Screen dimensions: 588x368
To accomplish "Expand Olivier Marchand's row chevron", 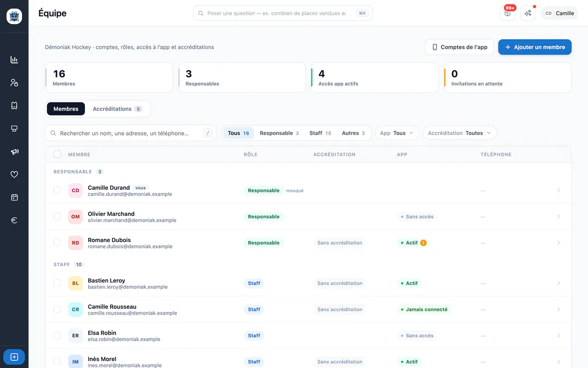I will click(x=559, y=216).
